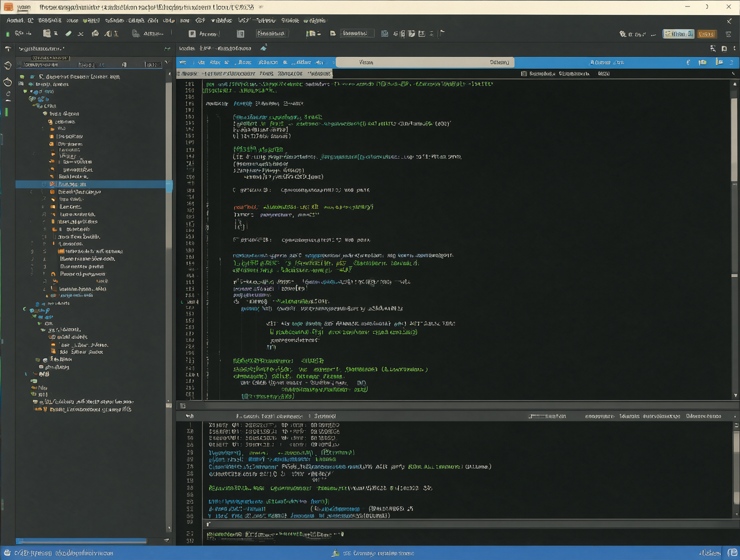
Task: Click the eraser-shaped icon in the main toolbar
Action: (x=68, y=34)
